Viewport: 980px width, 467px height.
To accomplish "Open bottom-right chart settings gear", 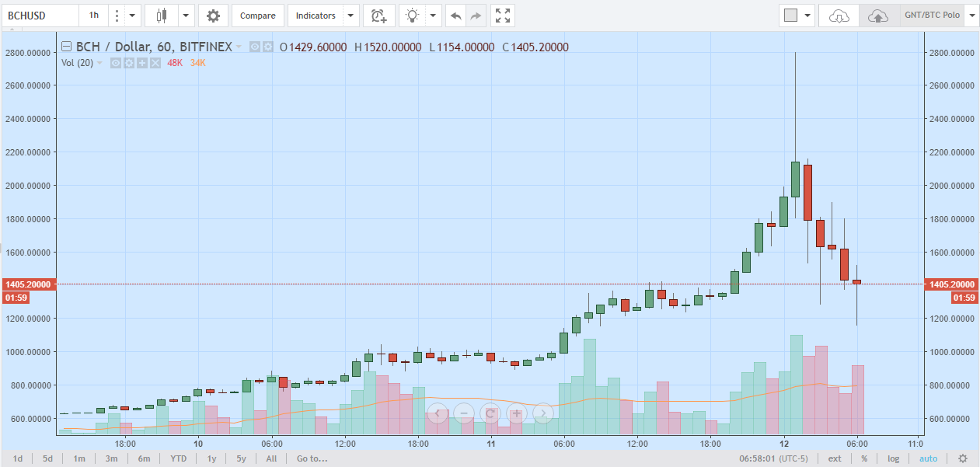I will click(963, 458).
